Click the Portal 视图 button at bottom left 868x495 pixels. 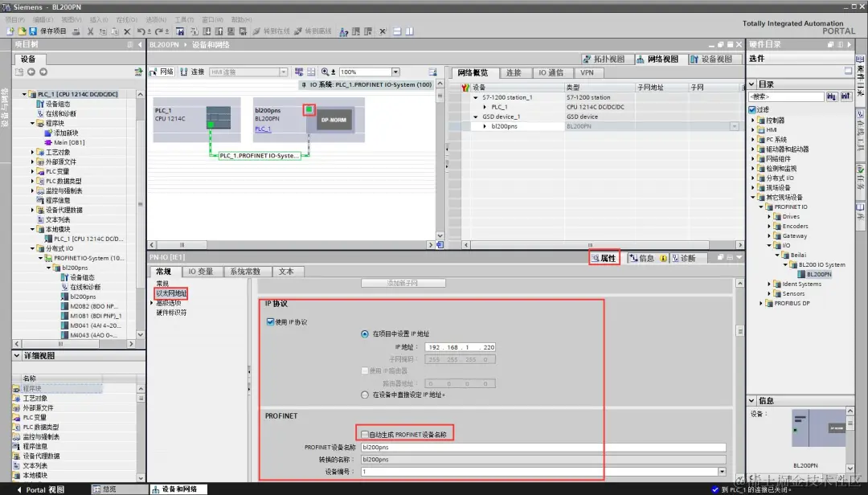coord(42,489)
